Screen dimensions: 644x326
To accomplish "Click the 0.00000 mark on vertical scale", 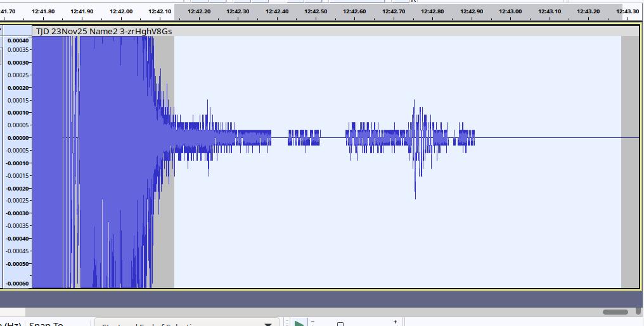I will (x=18, y=138).
